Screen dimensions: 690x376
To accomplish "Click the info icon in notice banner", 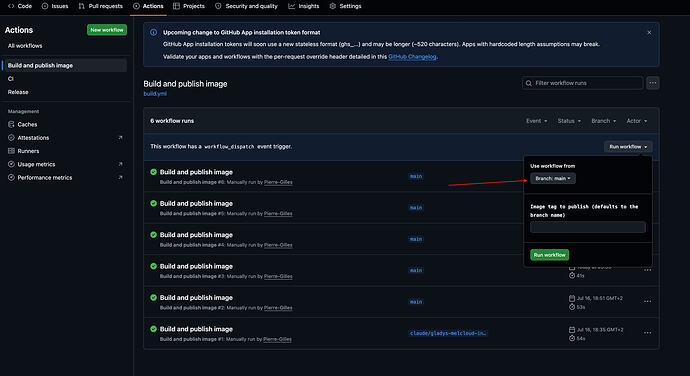I will [154, 33].
